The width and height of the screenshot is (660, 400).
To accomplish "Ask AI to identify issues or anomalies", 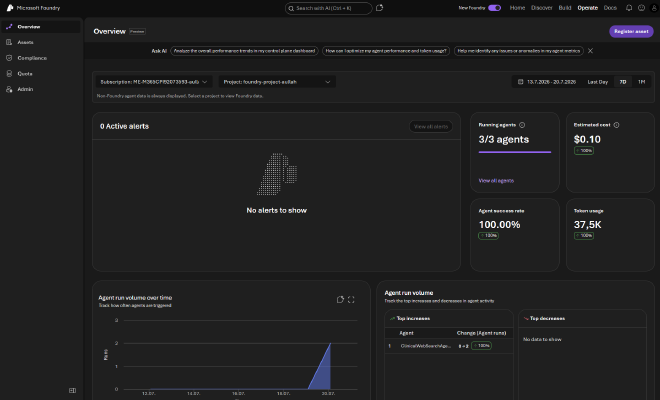I will pyautogui.click(x=519, y=51).
